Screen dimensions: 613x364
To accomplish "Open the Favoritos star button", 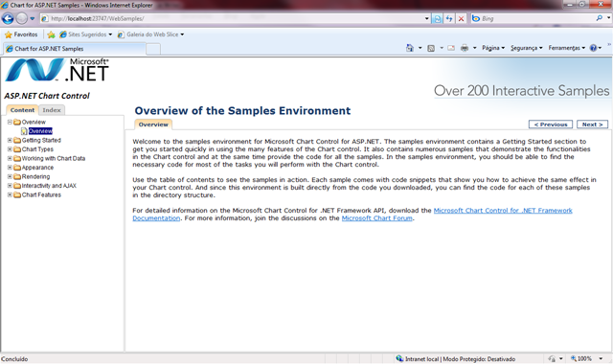I will (21, 34).
